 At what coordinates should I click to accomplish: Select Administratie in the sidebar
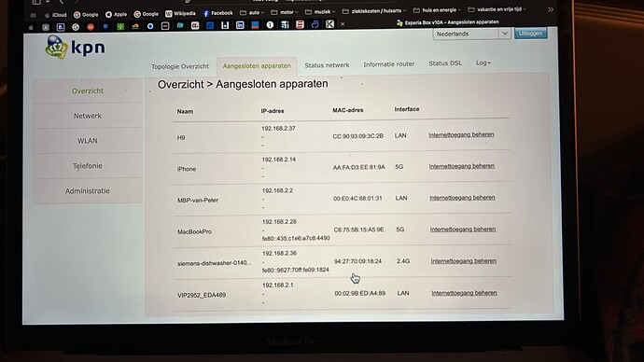tap(88, 191)
